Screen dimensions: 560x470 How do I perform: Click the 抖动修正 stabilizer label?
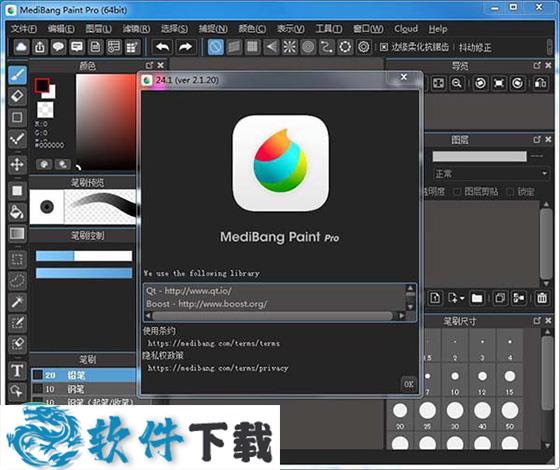pyautogui.click(x=475, y=48)
